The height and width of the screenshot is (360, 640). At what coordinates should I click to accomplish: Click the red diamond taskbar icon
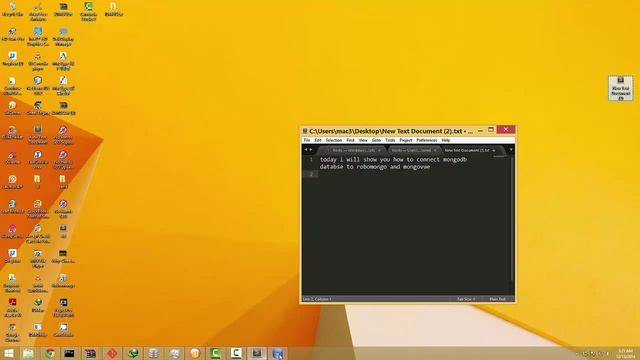[112, 353]
